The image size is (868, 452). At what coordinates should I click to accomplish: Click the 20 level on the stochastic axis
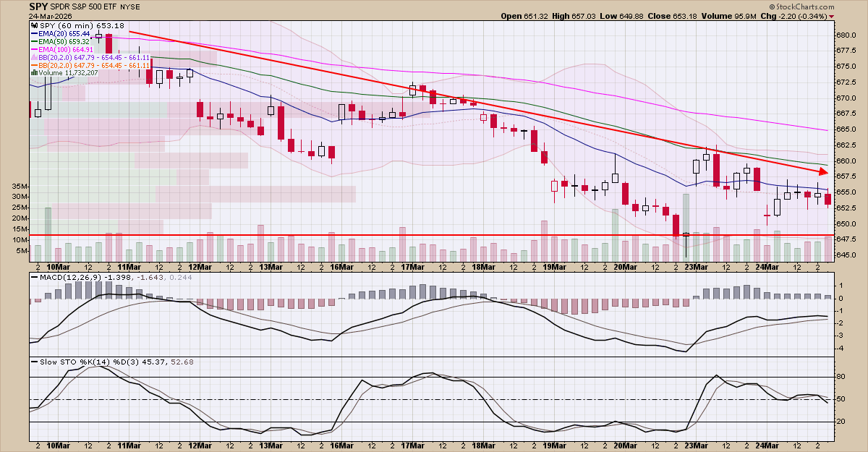tap(841, 422)
